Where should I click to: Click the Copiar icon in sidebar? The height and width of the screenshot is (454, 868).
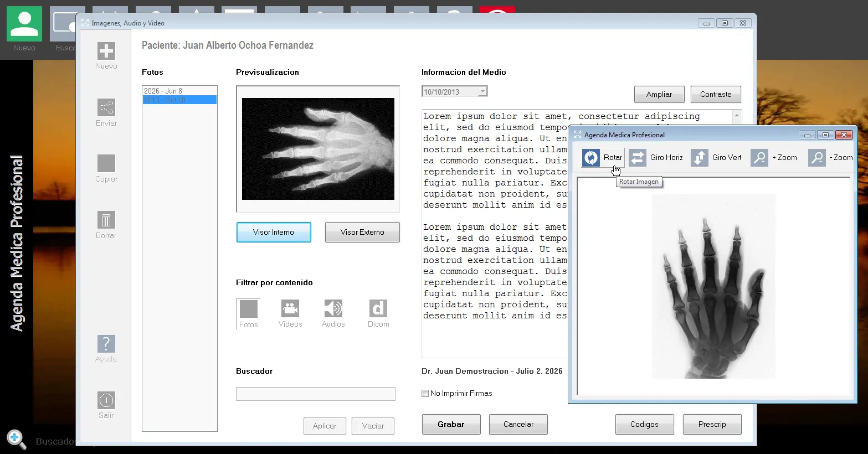pos(106,163)
